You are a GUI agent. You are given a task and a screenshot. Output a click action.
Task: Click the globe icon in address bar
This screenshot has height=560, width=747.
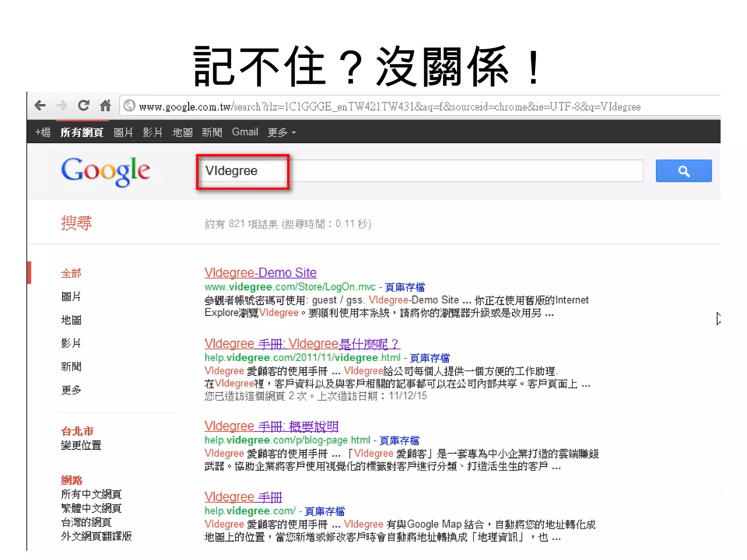tap(129, 106)
